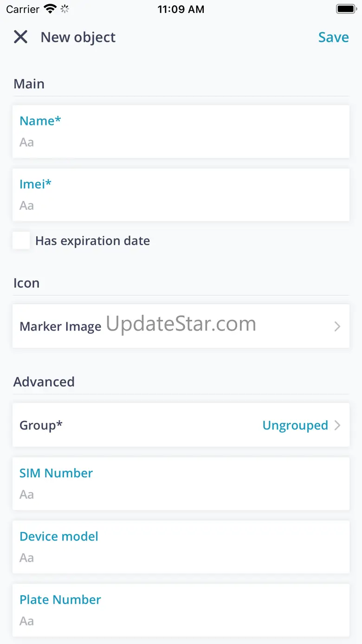
Task: Tap the clock time in status bar
Action: point(181,9)
